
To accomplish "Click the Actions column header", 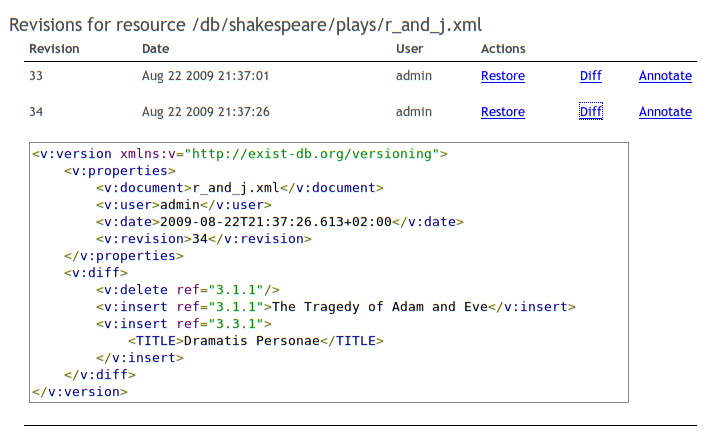I will pos(503,49).
